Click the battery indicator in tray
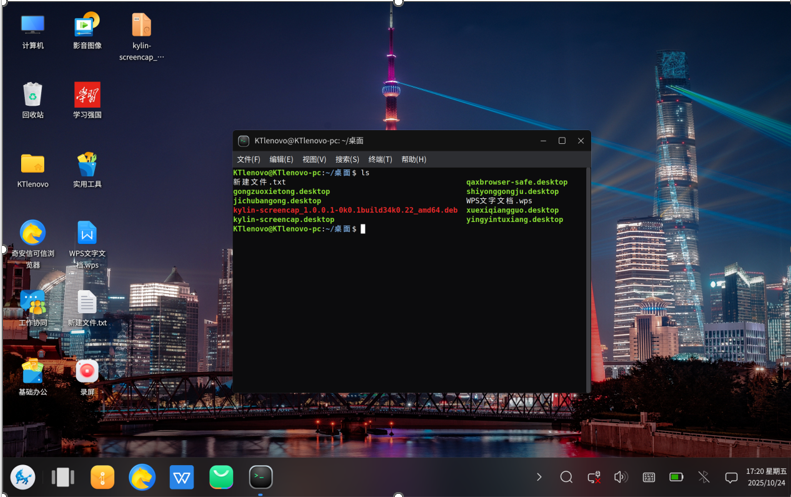This screenshot has width=791, height=497. pos(676,478)
